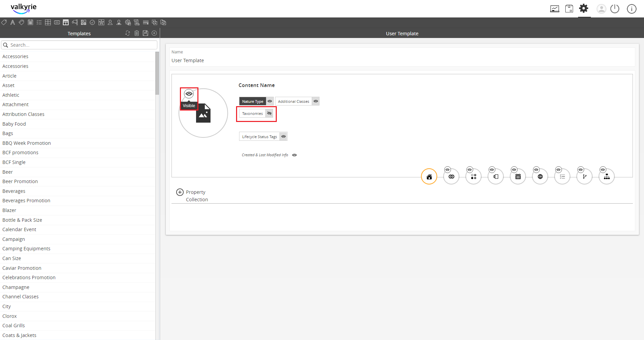The height and width of the screenshot is (340, 644).
Task: Select the Article template
Action: [78, 76]
